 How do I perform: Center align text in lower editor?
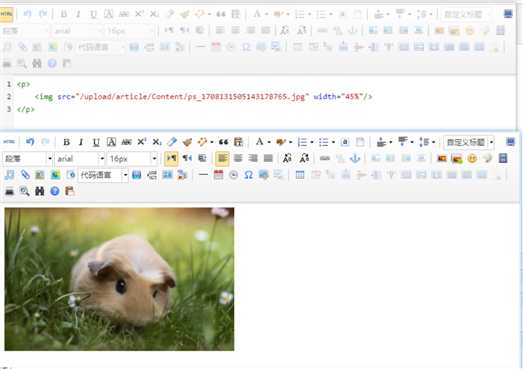[238, 158]
